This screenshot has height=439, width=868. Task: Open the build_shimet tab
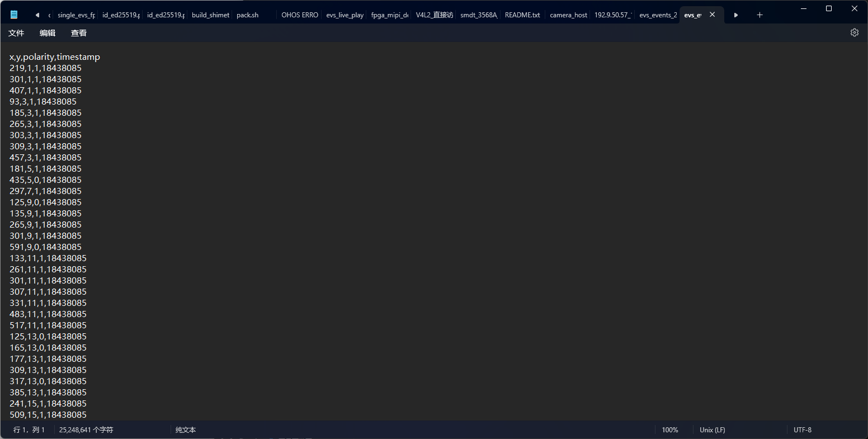[210, 15]
